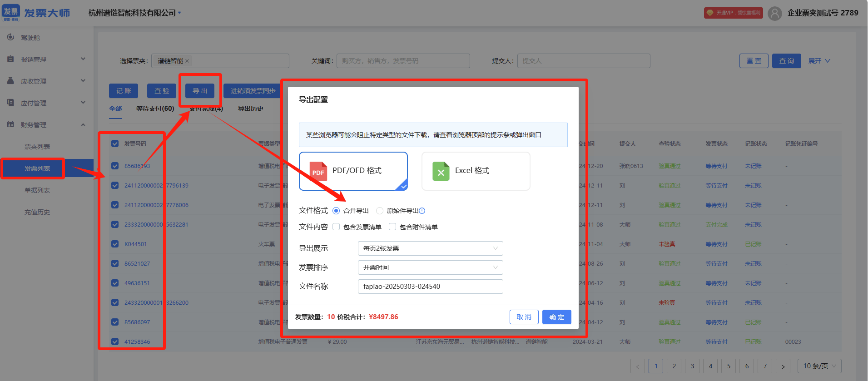Viewport: 868px width, 381px height.
Task: Open the 发票排序 dropdown showing 开票时间
Action: (430, 267)
